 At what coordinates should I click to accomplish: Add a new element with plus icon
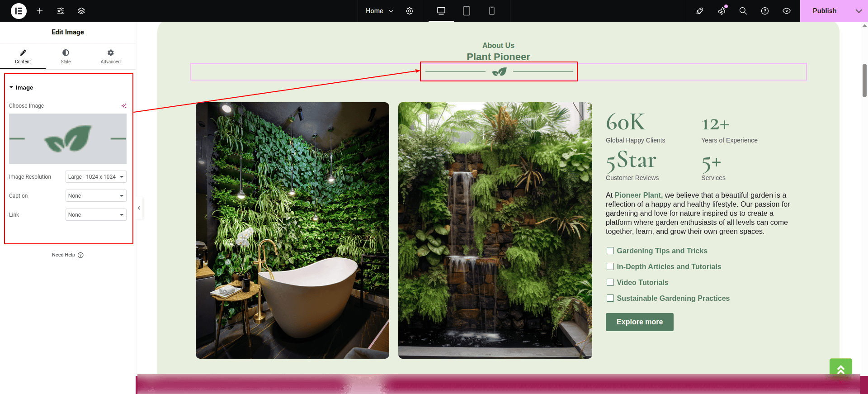tap(40, 11)
